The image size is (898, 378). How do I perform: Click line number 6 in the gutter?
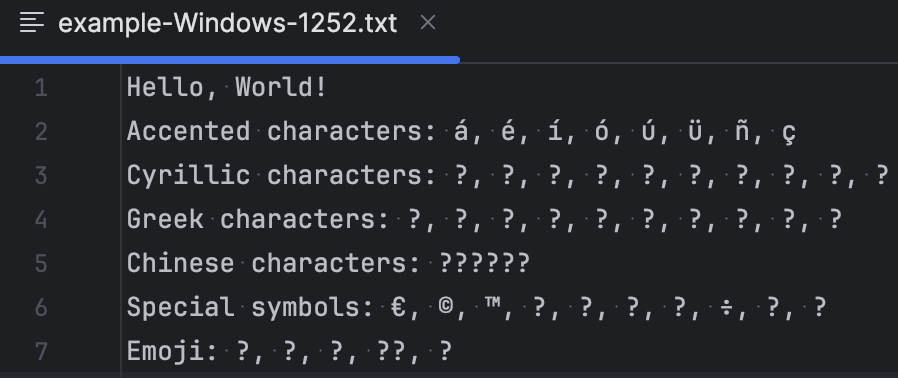point(41,308)
